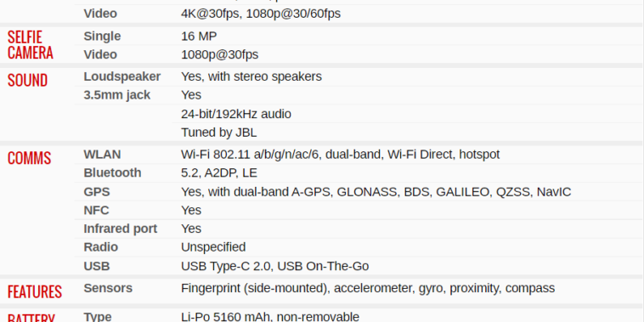Click the SELFIE CAMERA section heading
Screen dimensions: 644x322
(31, 45)
